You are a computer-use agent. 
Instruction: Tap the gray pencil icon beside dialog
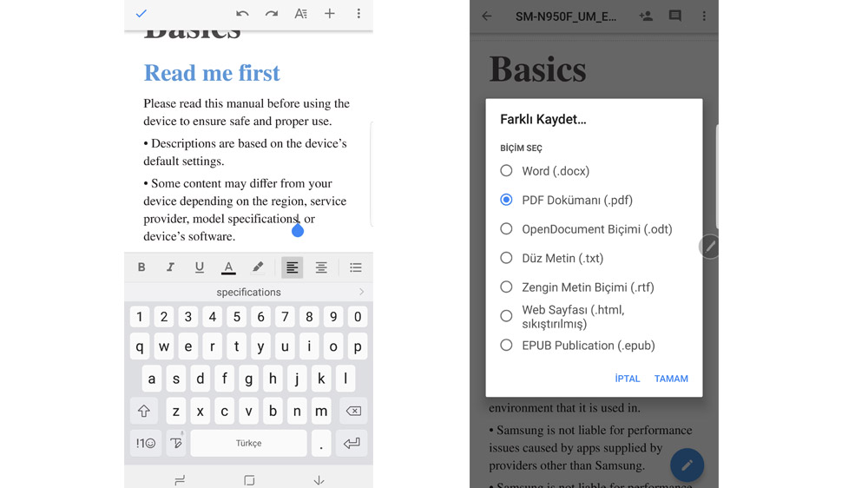710,247
